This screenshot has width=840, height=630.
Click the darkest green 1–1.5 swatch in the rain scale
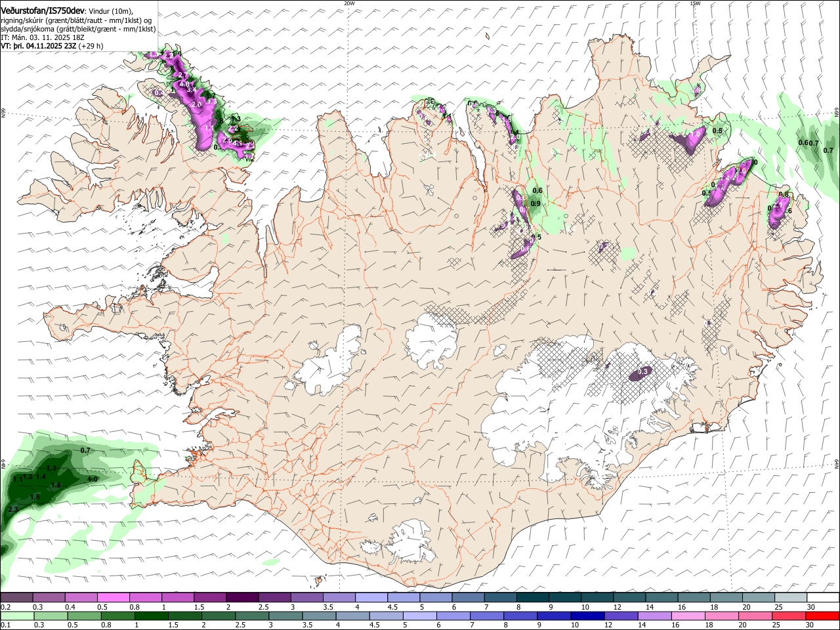click(x=152, y=616)
